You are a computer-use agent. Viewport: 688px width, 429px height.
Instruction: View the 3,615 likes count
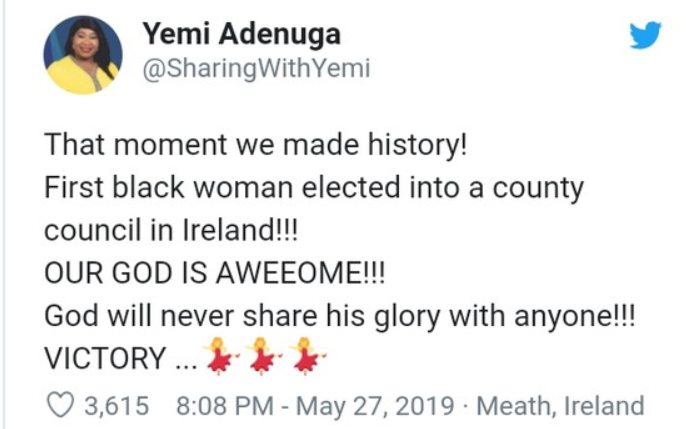tap(118, 406)
